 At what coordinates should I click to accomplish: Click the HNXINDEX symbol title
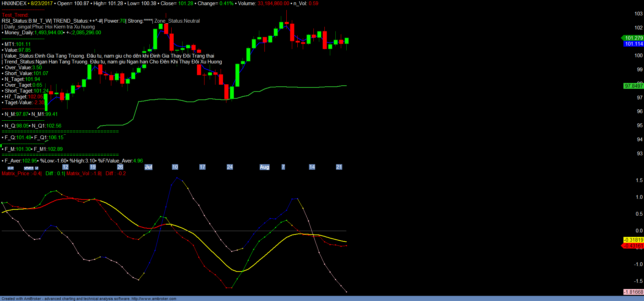click(x=14, y=3)
